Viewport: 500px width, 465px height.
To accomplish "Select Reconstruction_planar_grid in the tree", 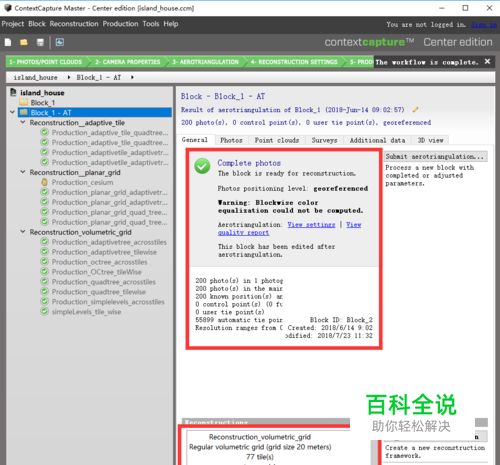I will (75, 172).
